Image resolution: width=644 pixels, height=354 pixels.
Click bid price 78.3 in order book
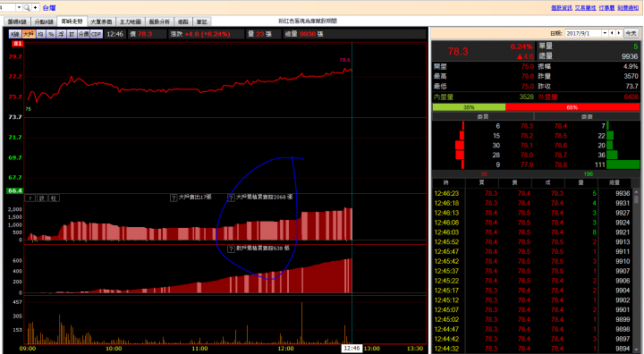527,126
